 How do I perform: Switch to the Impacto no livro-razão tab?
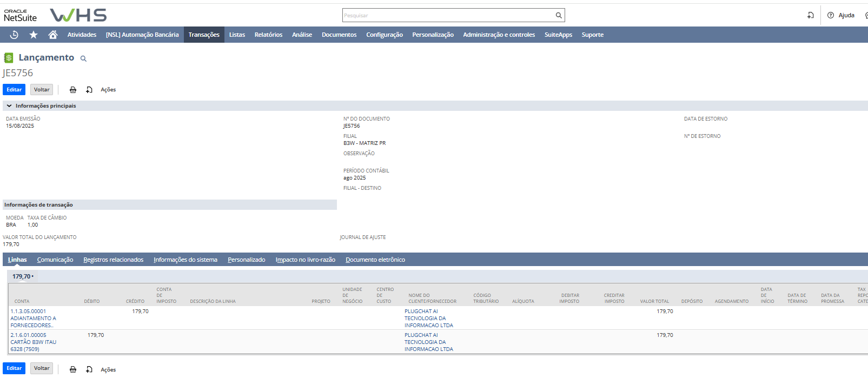click(305, 260)
